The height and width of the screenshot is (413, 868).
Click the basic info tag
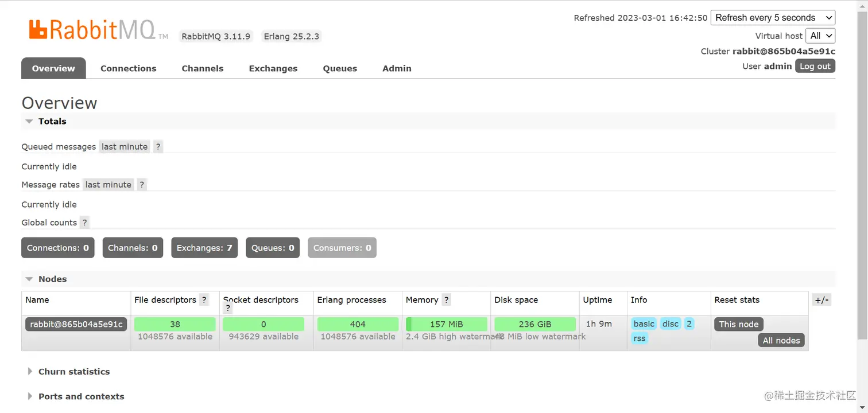644,324
